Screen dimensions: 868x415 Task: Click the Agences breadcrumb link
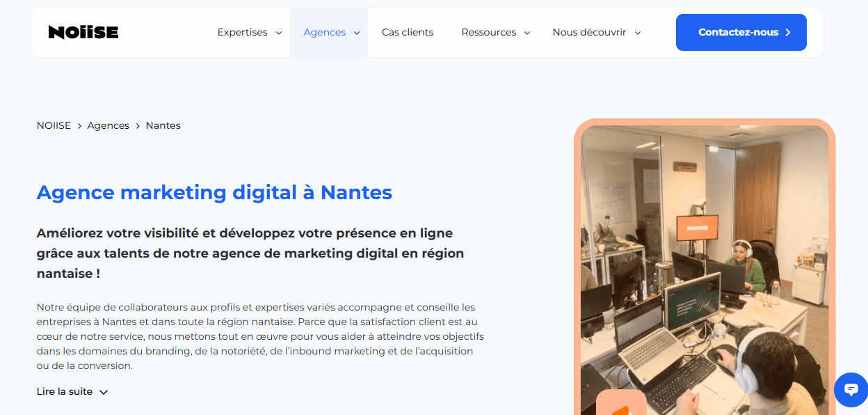coord(108,125)
